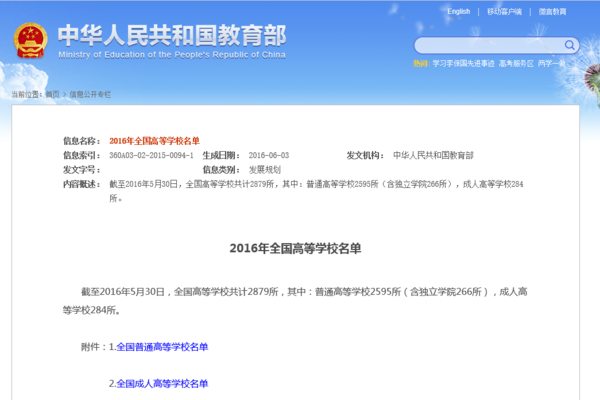
Task: Click hot word 高考服务区
Action: point(516,64)
